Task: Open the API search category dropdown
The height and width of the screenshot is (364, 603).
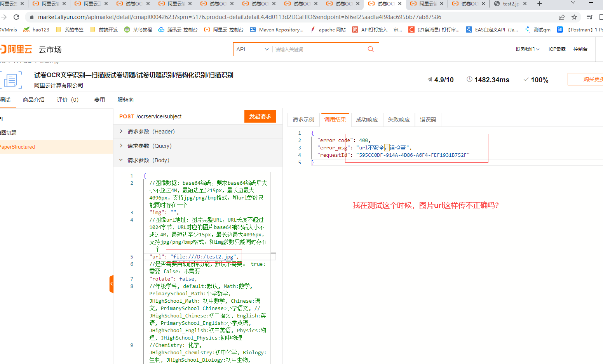Action: tap(253, 49)
